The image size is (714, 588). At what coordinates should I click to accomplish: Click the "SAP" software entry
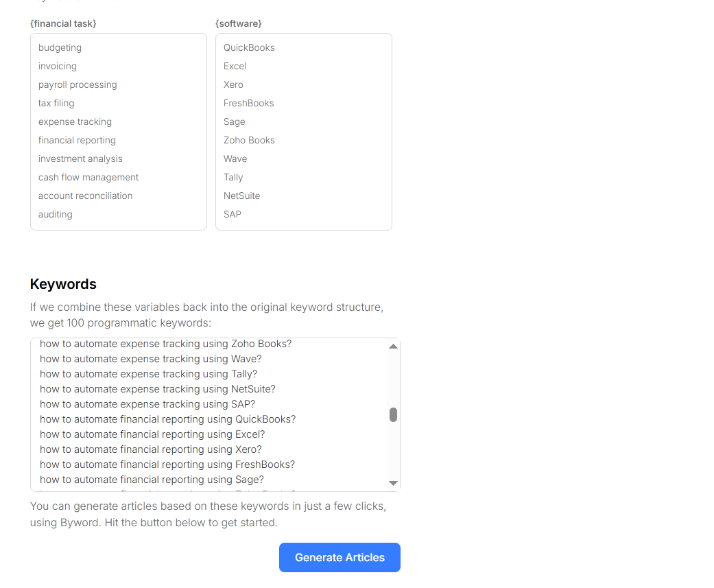[x=232, y=214]
